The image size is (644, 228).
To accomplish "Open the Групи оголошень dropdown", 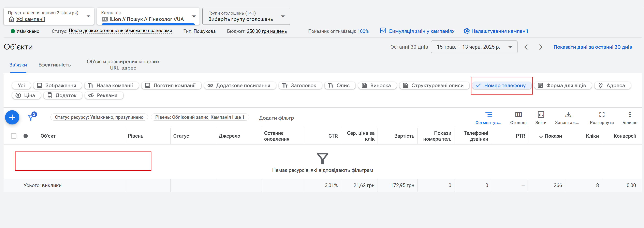I will pyautogui.click(x=246, y=16).
